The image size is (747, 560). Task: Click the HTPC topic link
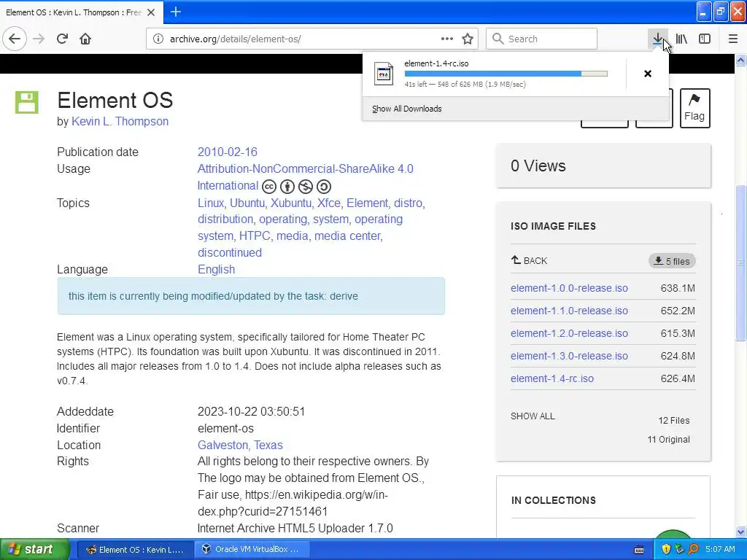(255, 236)
